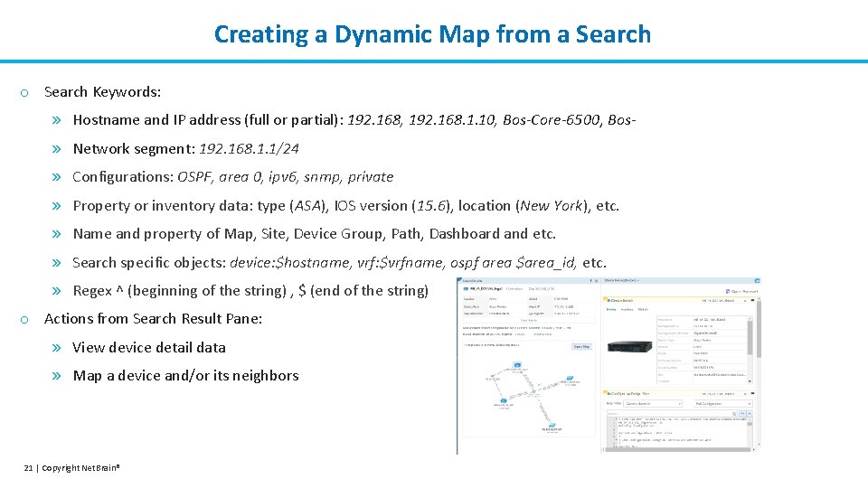Click the details link below the result summary table

click(x=529, y=320)
